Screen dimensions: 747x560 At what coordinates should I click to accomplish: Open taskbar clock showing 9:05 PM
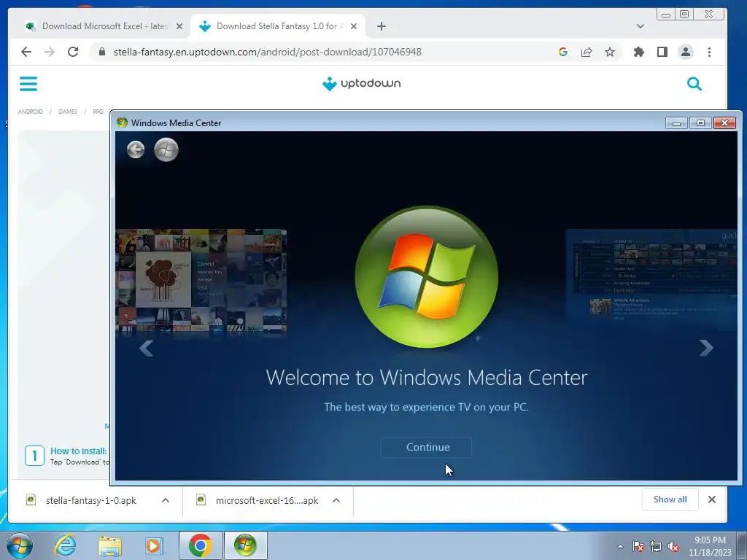pos(710,546)
